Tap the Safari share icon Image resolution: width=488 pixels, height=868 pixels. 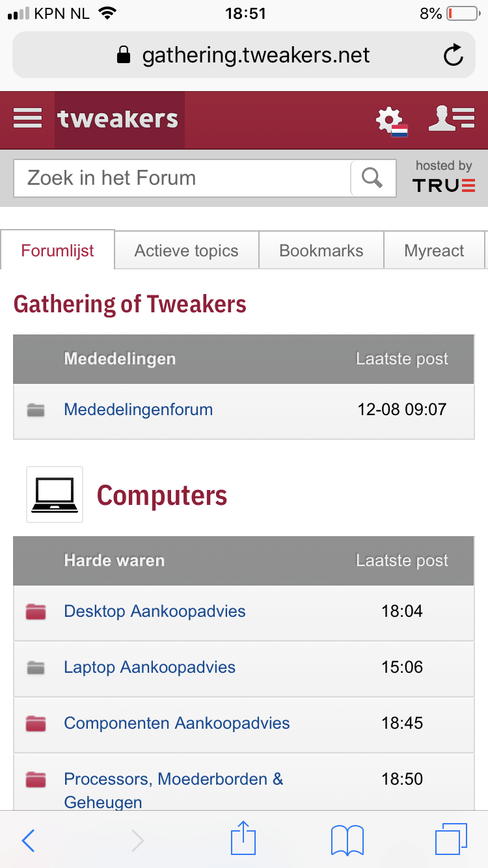[x=243, y=839]
